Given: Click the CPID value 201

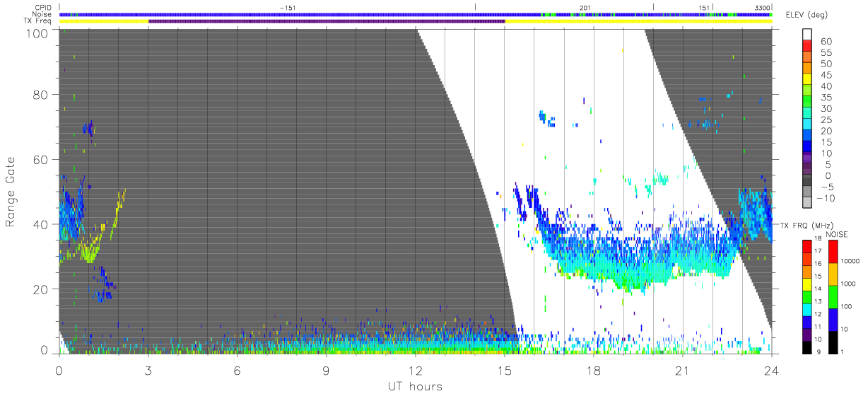Looking at the screenshot, I should tap(585, 8).
